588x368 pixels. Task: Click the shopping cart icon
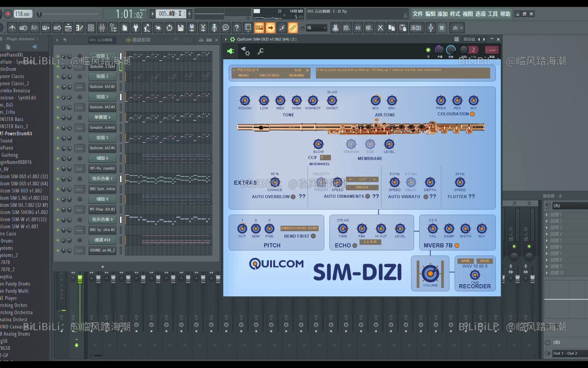(442, 28)
